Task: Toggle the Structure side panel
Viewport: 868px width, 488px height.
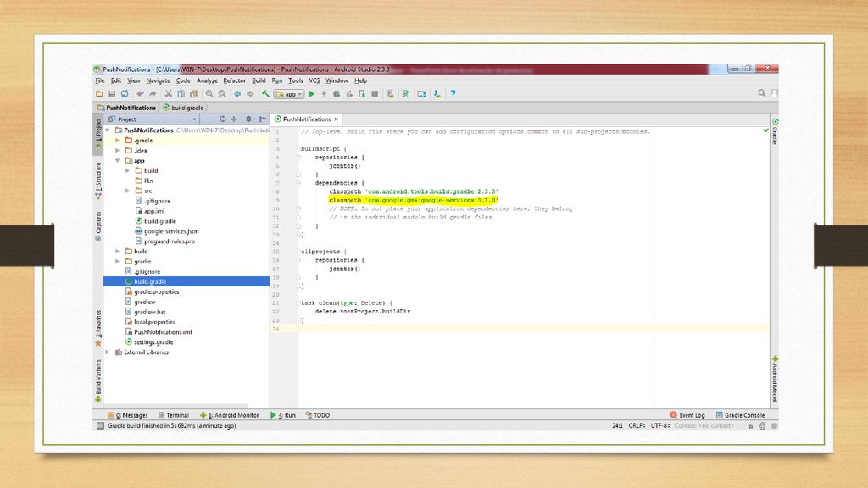Action: [98, 181]
